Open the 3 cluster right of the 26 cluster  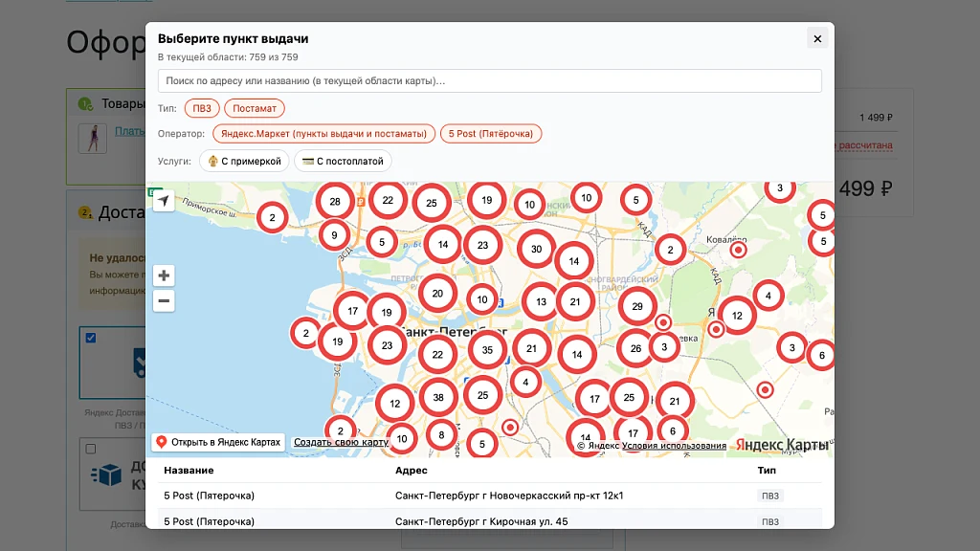tap(664, 346)
